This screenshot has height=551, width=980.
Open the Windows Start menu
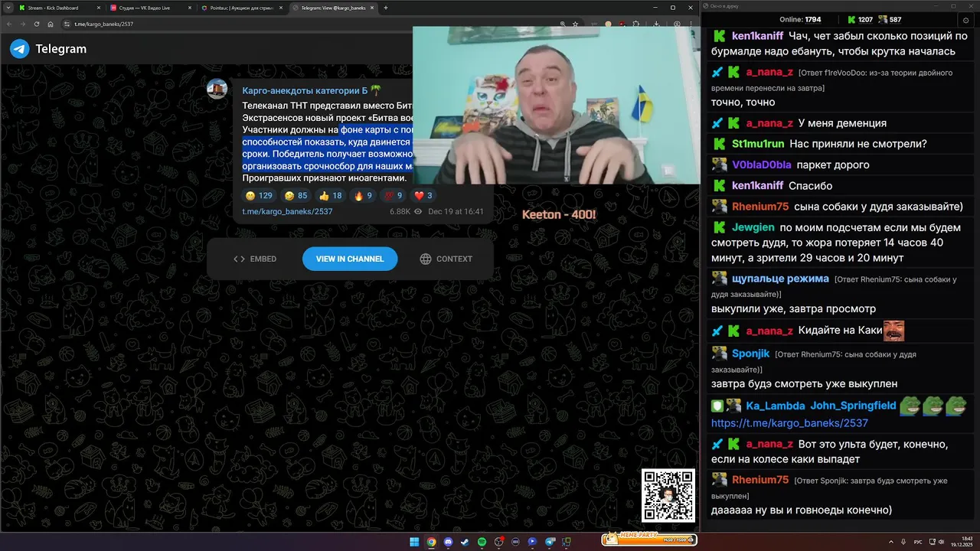[414, 542]
